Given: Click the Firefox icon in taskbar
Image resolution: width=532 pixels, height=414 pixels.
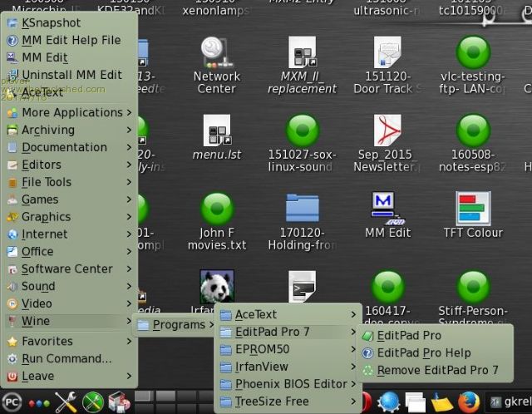Looking at the screenshot, I should [x=469, y=402].
